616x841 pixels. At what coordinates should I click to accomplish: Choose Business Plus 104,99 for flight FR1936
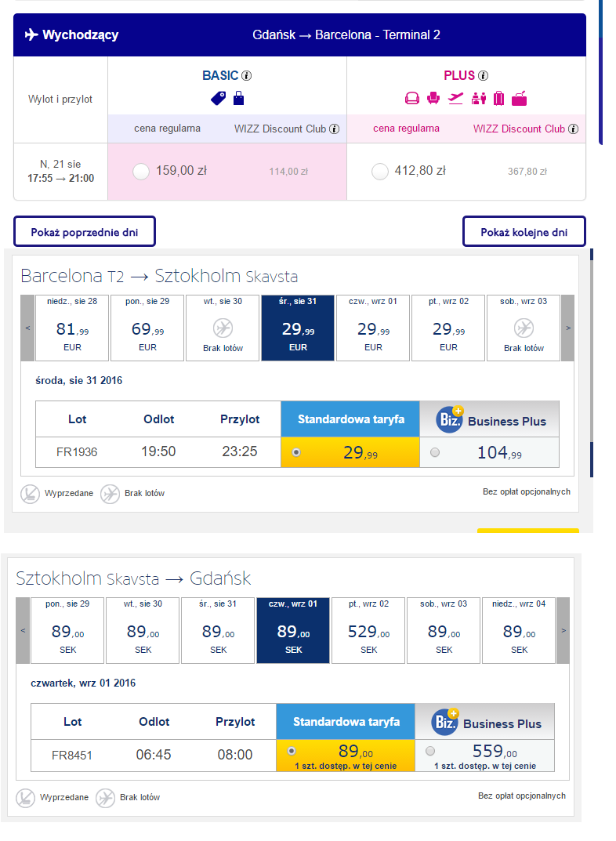click(435, 453)
